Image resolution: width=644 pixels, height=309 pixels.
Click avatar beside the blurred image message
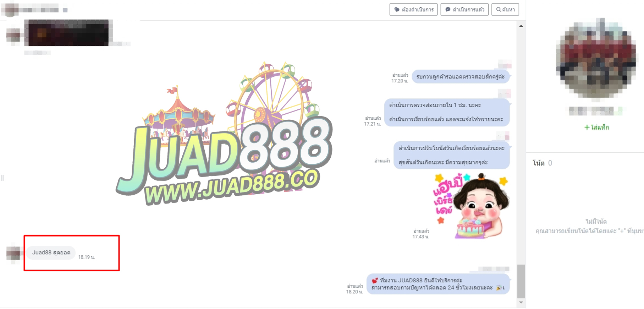tap(13, 36)
